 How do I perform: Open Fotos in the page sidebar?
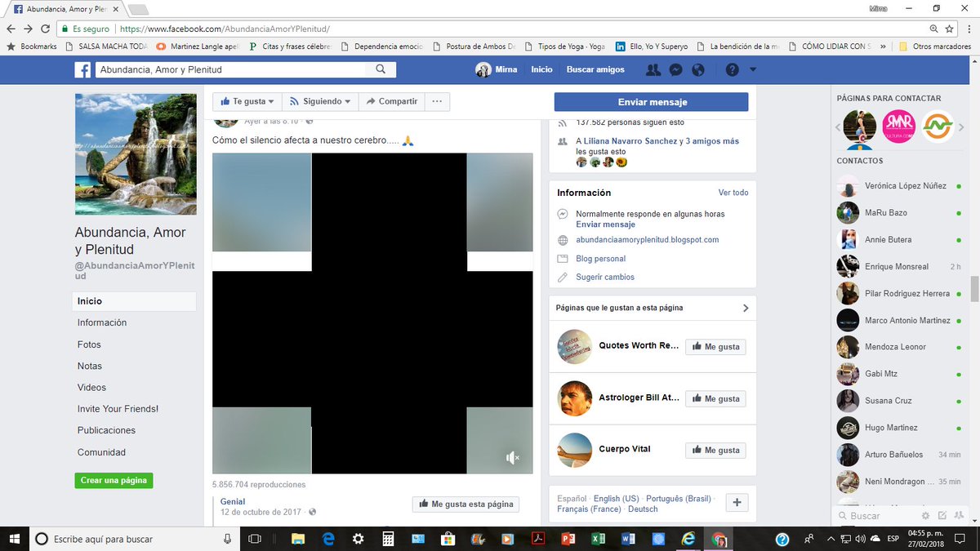89,344
